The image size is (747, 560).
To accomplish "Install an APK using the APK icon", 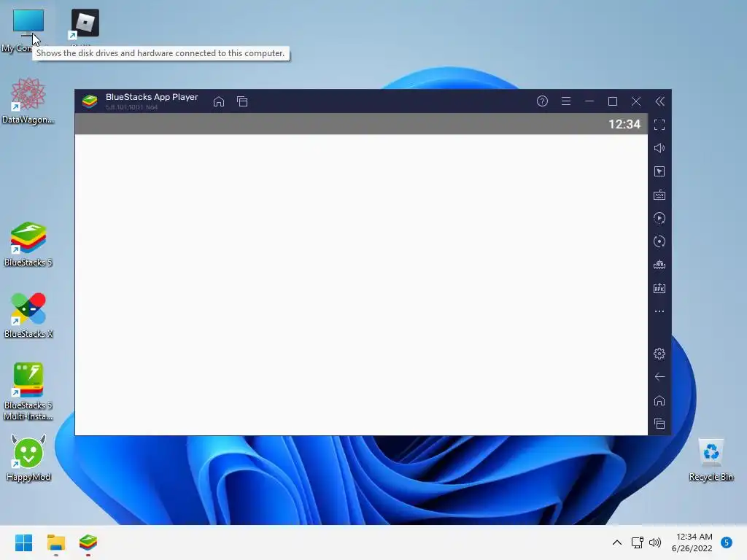I will 659,288.
